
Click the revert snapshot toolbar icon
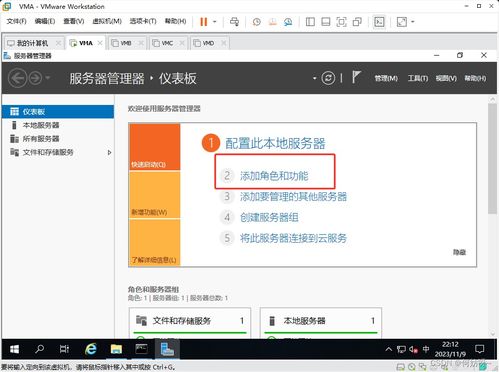click(272, 22)
